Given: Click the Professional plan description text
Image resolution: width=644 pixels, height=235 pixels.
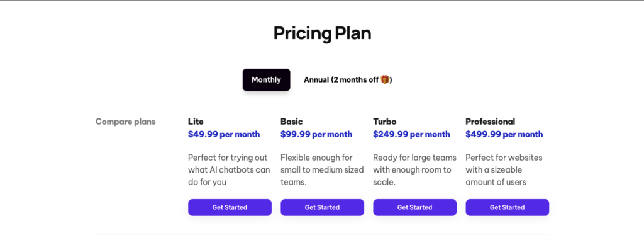Looking at the screenshot, I should click(504, 169).
